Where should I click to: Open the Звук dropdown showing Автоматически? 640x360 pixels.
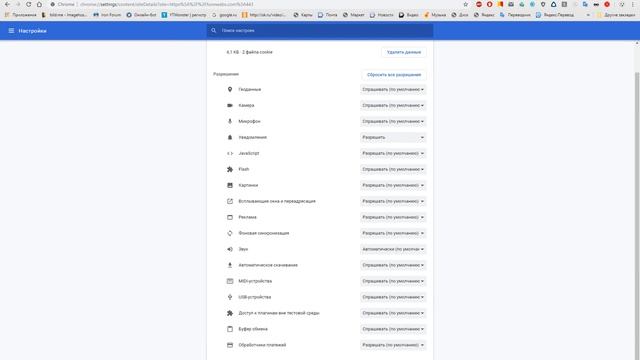click(x=393, y=249)
